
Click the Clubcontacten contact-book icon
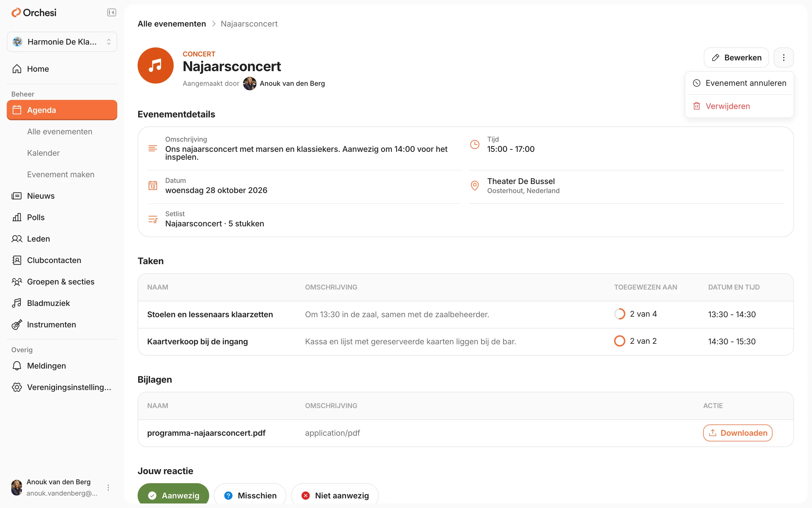pos(17,260)
